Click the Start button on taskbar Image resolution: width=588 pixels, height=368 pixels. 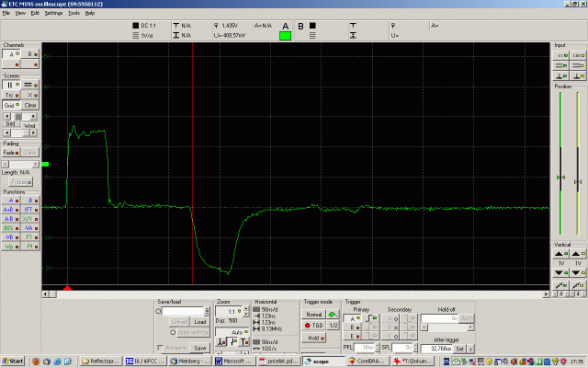[13, 362]
